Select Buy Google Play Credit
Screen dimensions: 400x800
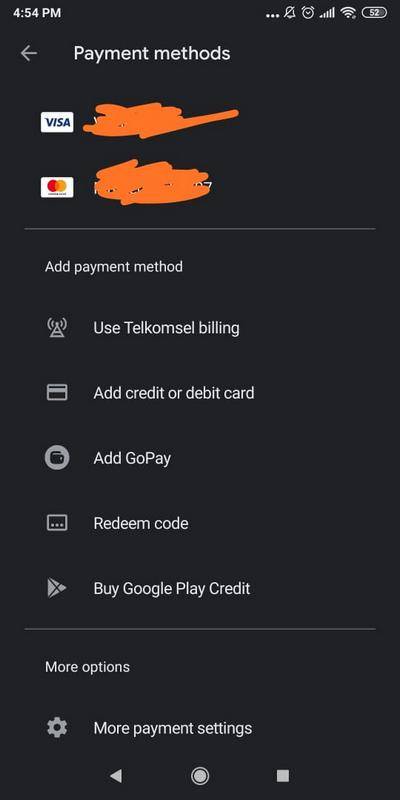pyautogui.click(x=200, y=588)
